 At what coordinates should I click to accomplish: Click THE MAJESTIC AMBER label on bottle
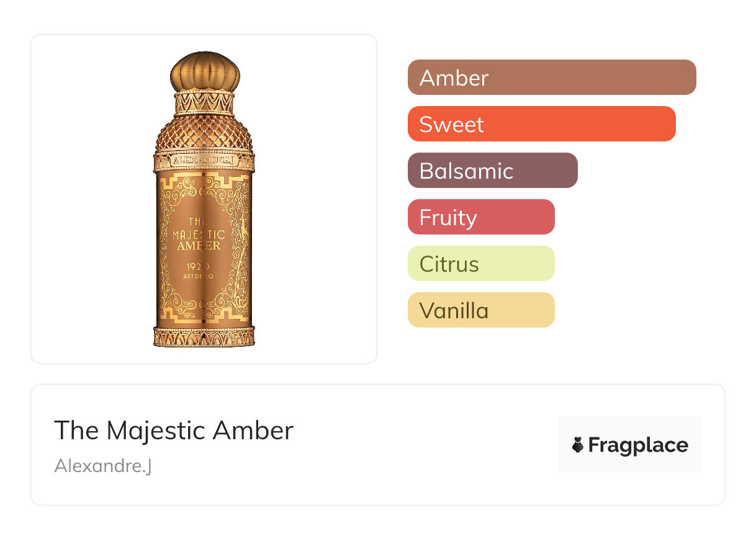pyautogui.click(x=199, y=234)
